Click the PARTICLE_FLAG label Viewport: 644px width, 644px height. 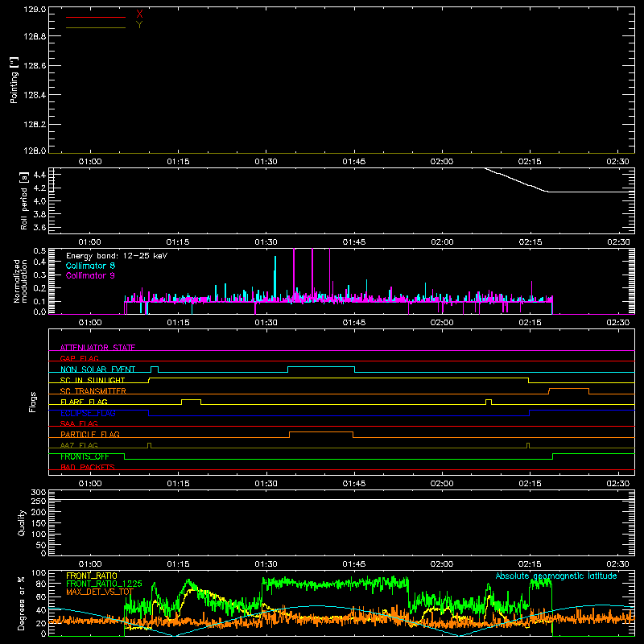point(90,434)
